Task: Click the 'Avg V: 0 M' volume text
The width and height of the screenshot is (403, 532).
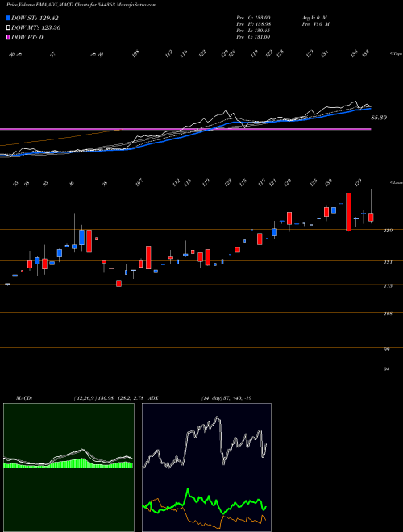Action: (x=314, y=18)
